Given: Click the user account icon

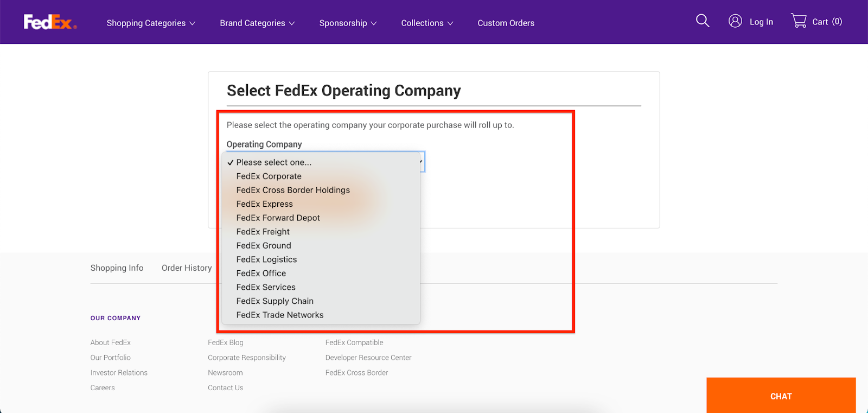Looking at the screenshot, I should [x=735, y=21].
